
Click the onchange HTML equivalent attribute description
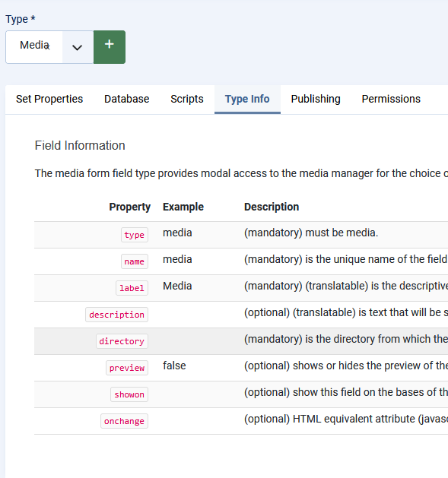click(x=346, y=419)
